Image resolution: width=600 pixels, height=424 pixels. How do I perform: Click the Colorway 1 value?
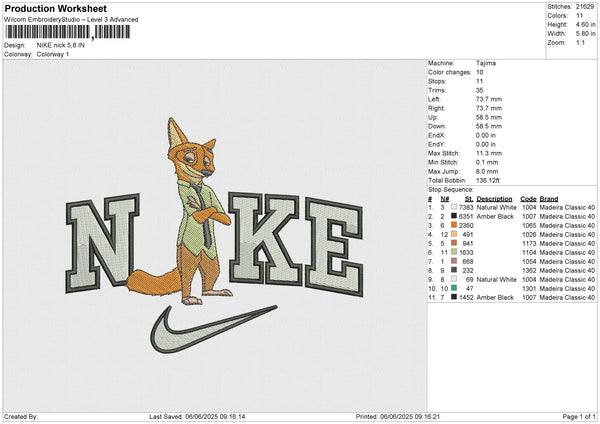coord(53,54)
